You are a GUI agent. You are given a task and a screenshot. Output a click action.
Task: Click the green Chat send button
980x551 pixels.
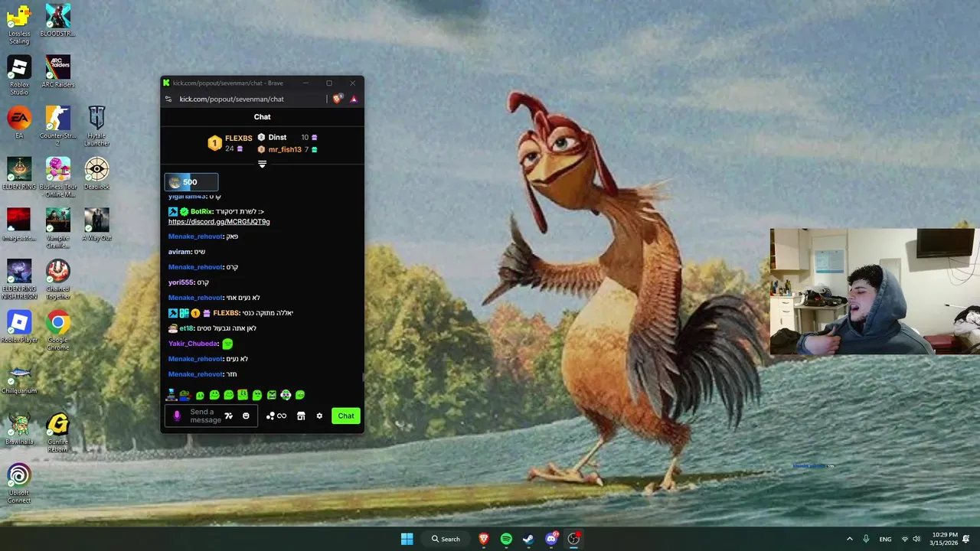[x=346, y=416]
